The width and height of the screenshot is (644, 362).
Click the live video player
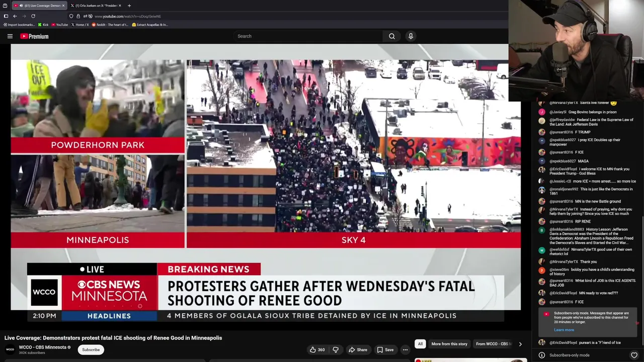pos(266,183)
